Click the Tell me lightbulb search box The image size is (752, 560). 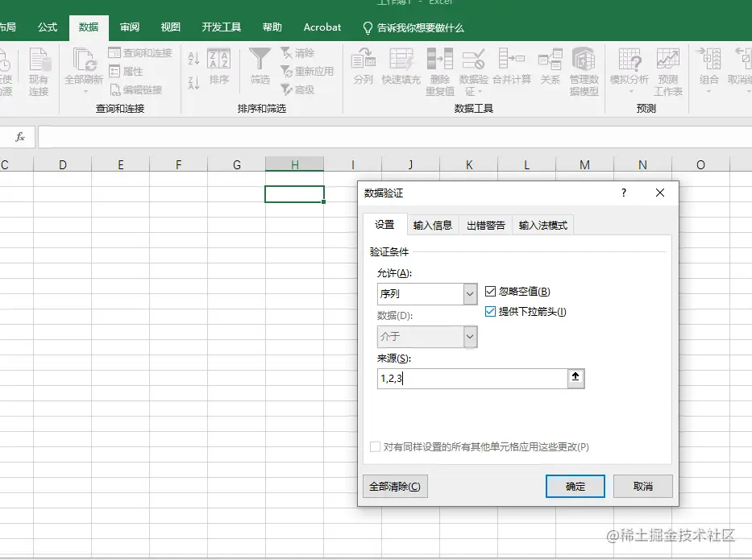click(413, 28)
